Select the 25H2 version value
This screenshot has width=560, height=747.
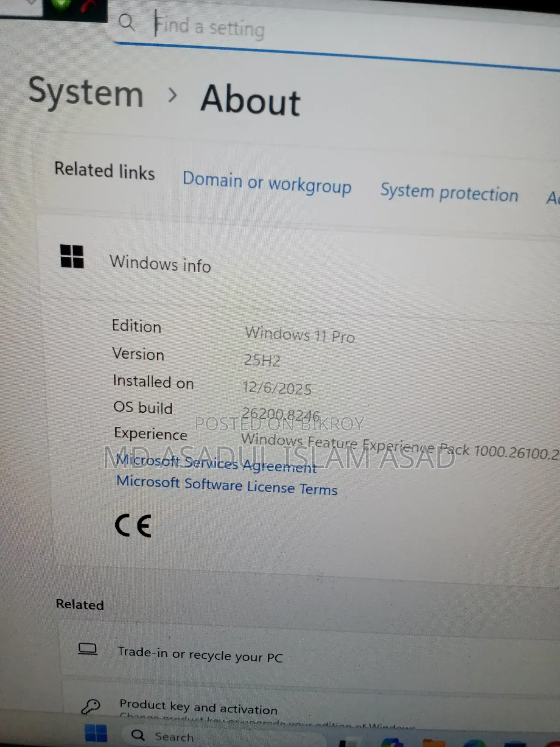pyautogui.click(x=262, y=360)
